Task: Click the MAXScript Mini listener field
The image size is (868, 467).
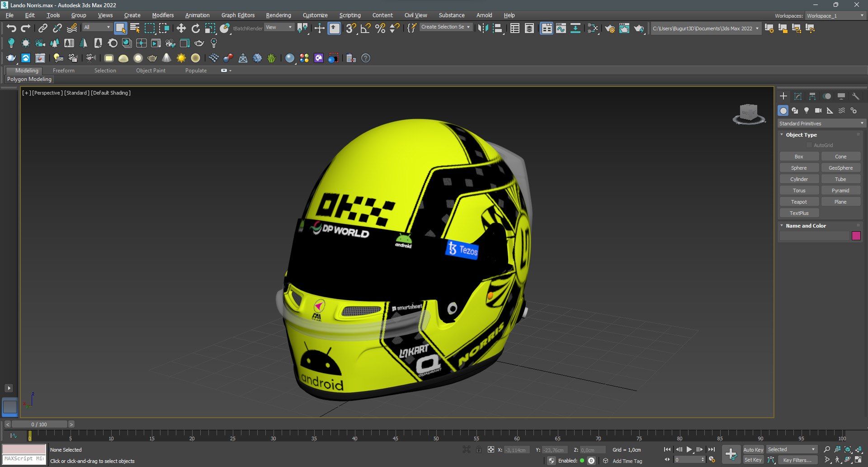Action: 24,459
